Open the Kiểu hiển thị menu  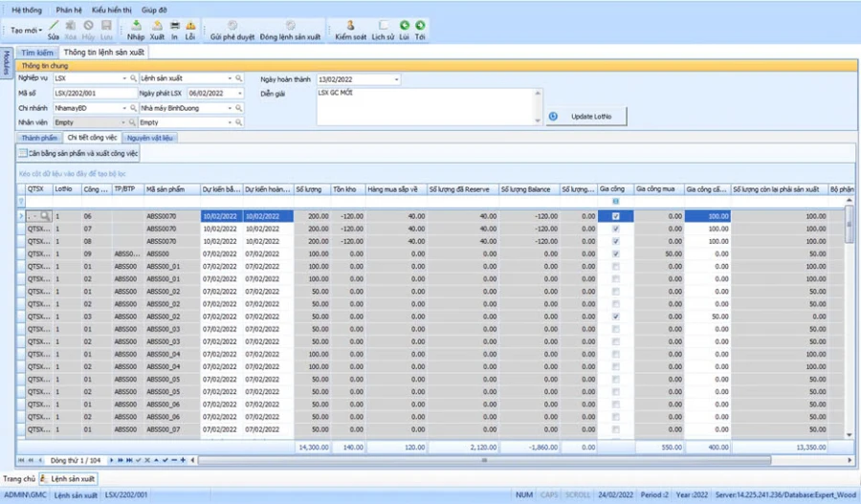[112, 10]
